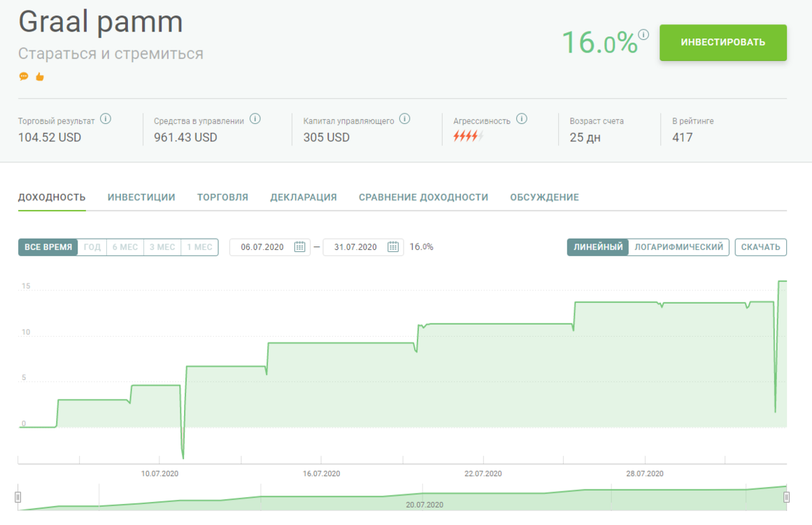812x525 pixels.
Task: Select the 6 мес period
Action: [x=125, y=247]
